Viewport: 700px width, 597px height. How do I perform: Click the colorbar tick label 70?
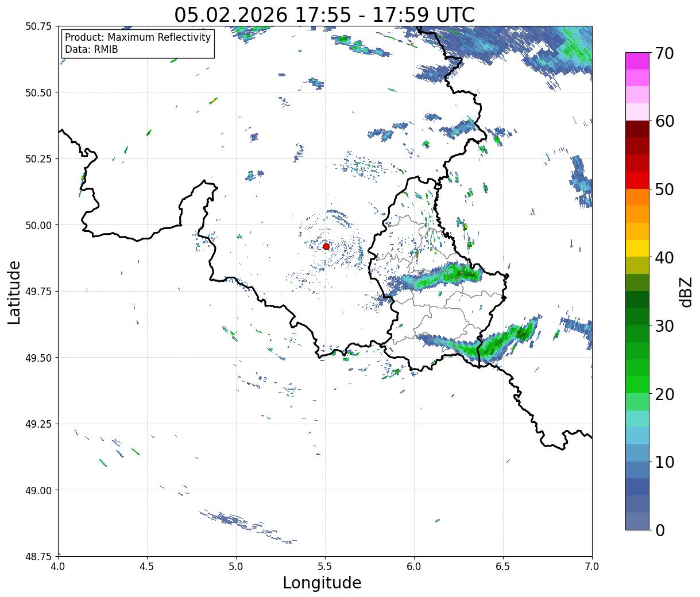[x=664, y=53]
